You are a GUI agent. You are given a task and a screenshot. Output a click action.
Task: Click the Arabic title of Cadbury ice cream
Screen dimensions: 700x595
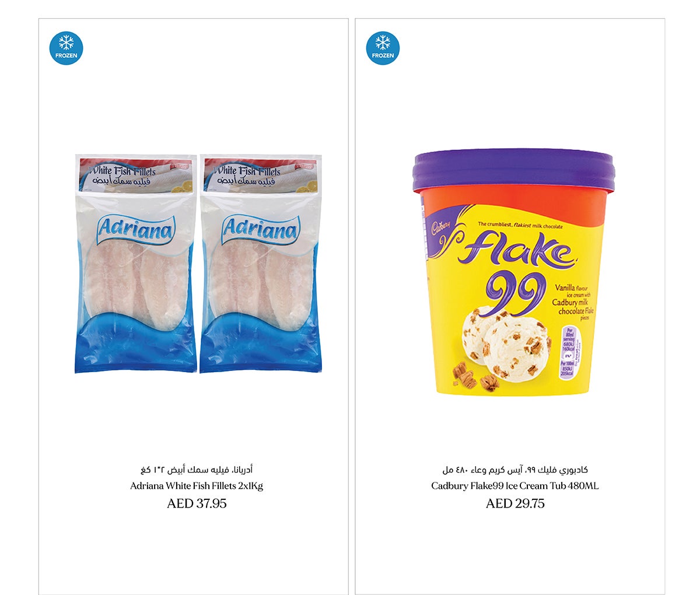(x=515, y=470)
